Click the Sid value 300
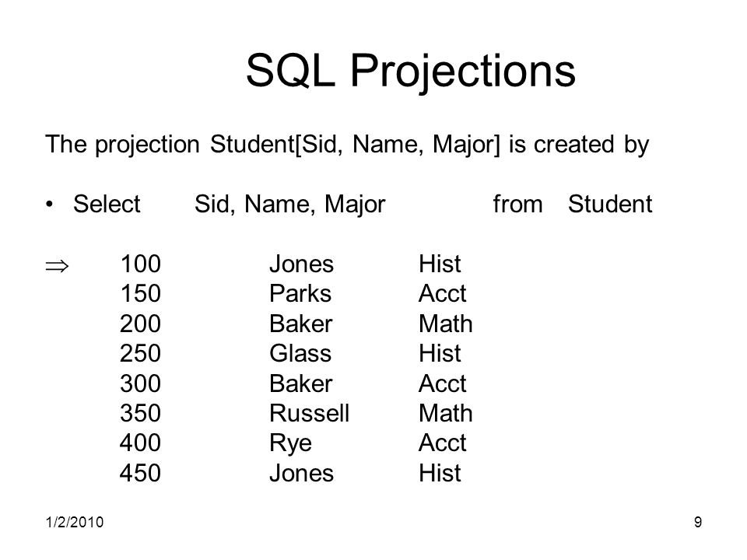The image size is (747, 560). (141, 383)
